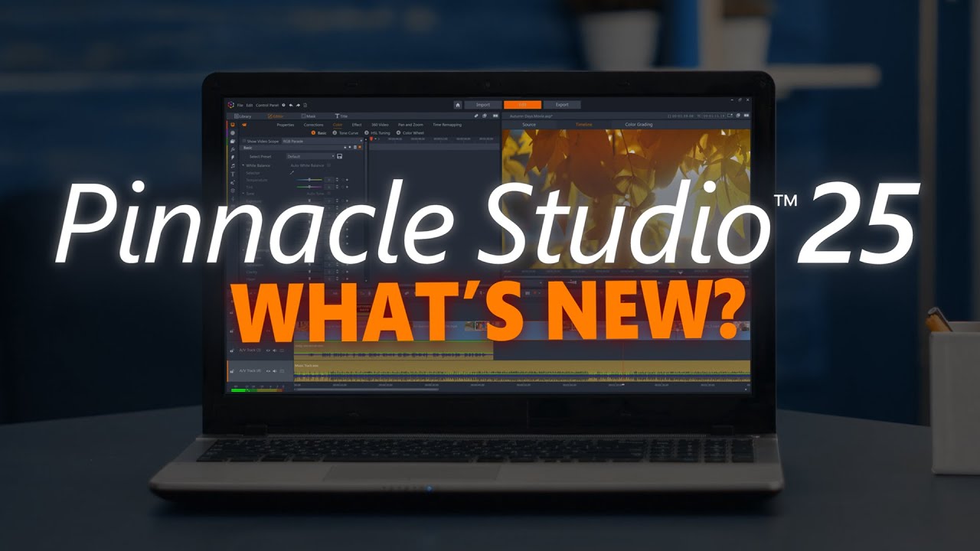The image size is (980, 551).
Task: Click the Pinnacle Studio logo icon
Action: (x=230, y=105)
